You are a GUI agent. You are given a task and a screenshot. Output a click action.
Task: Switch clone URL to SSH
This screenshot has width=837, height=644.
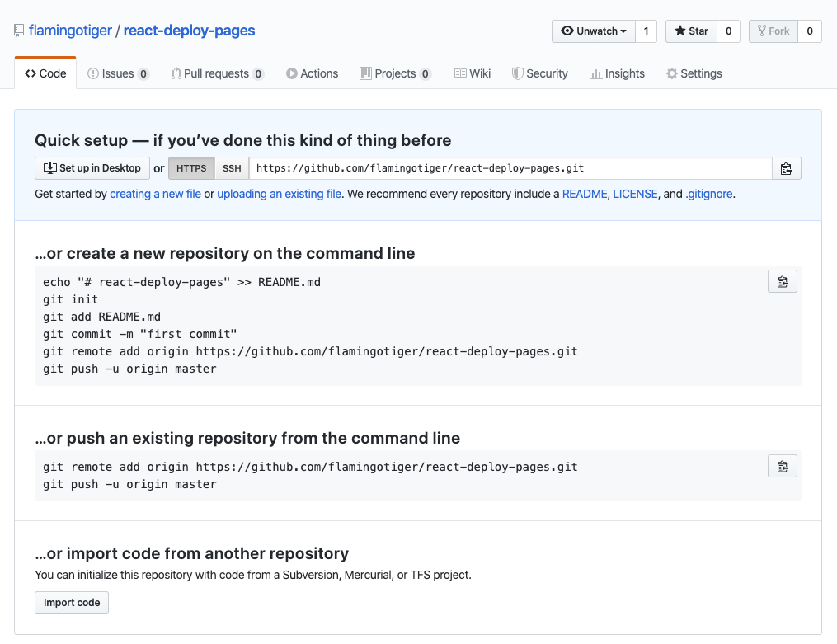coord(232,168)
